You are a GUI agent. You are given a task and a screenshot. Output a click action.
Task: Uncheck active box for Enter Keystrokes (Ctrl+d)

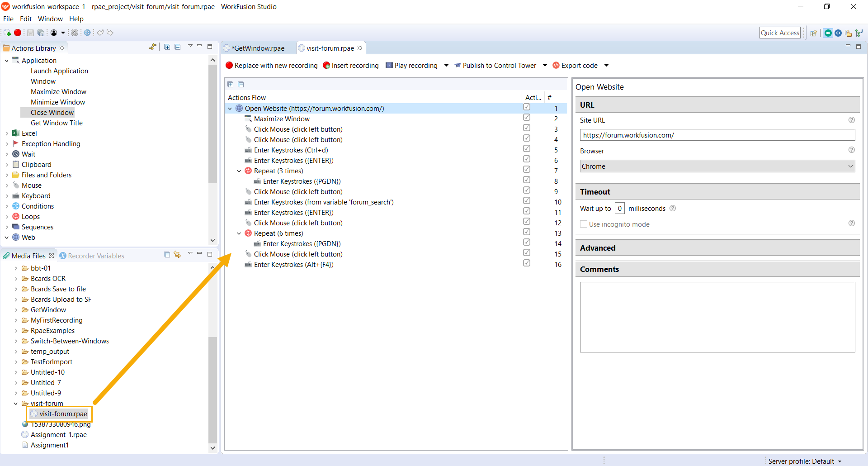tap(527, 149)
